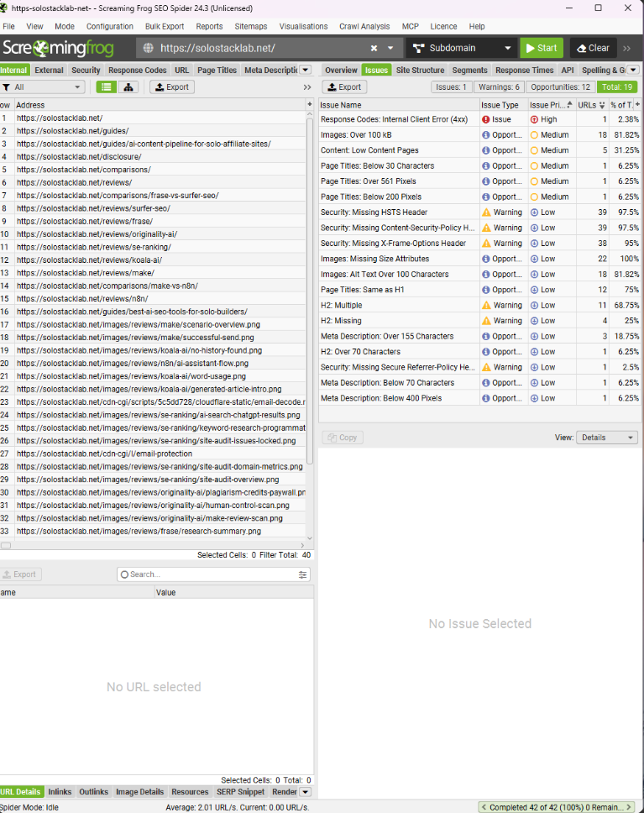This screenshot has height=813, width=644.
Task: Click the search magnifier icon in the lower panel
Action: 124,574
